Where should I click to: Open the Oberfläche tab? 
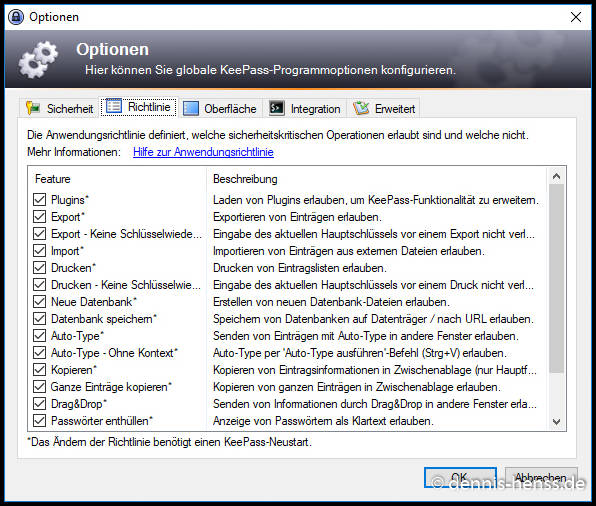click(220, 108)
